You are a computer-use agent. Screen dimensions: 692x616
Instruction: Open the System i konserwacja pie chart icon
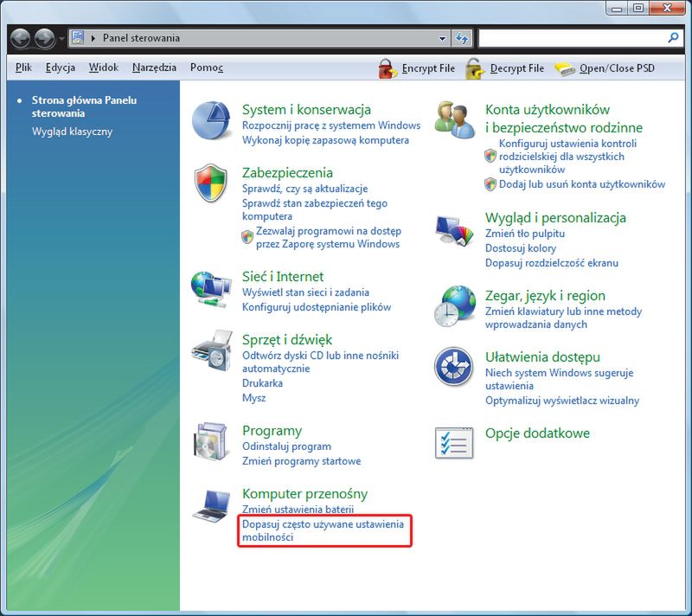pos(211,120)
